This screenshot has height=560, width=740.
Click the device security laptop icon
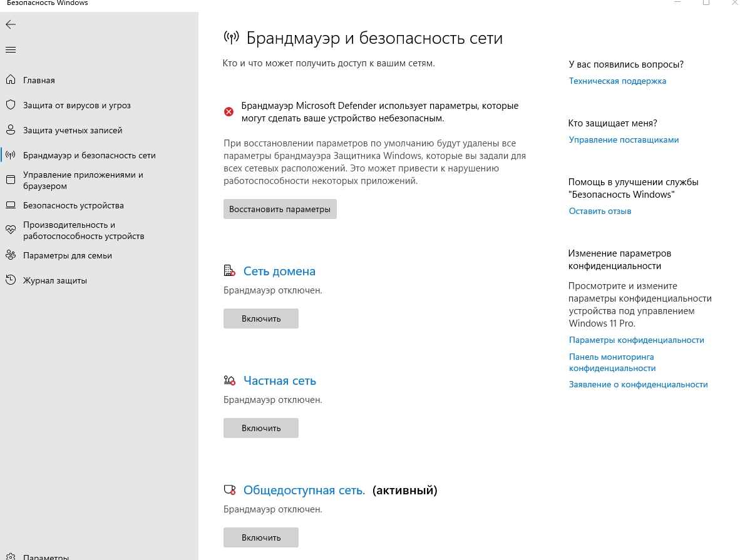[11, 205]
